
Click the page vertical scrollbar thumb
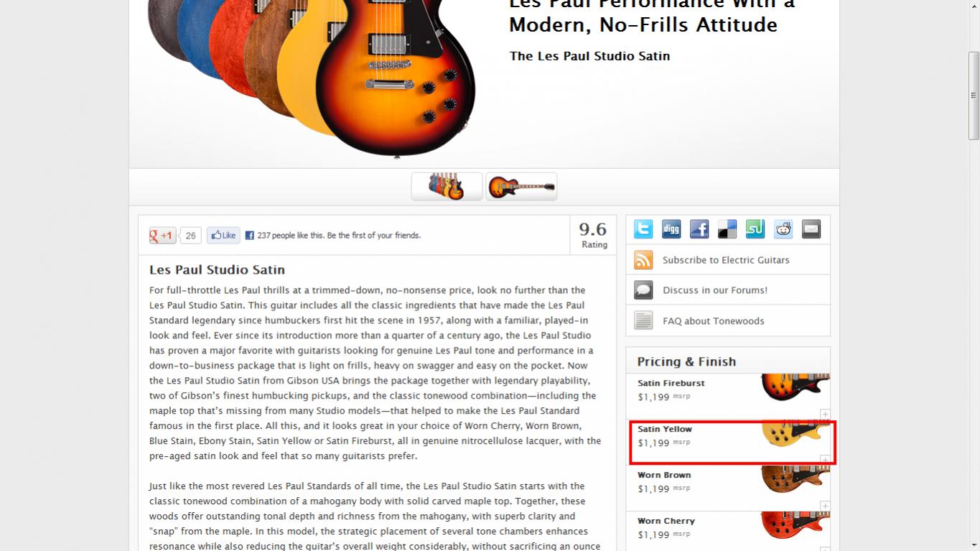(974, 95)
